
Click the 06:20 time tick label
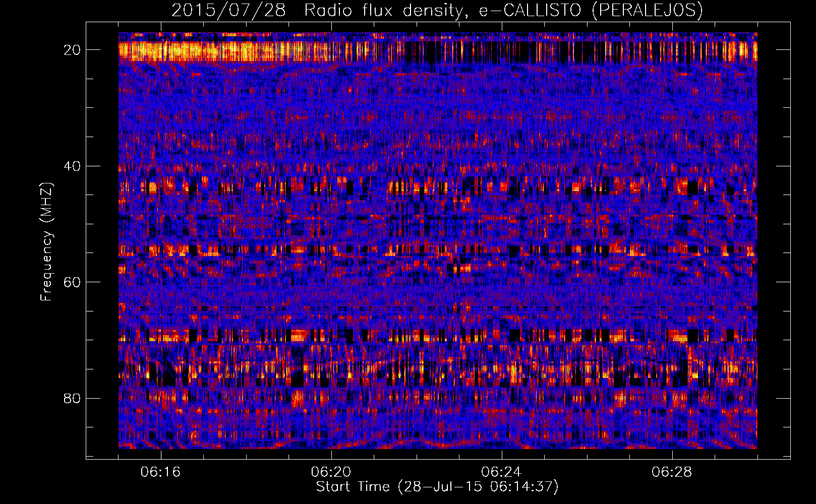[331, 472]
